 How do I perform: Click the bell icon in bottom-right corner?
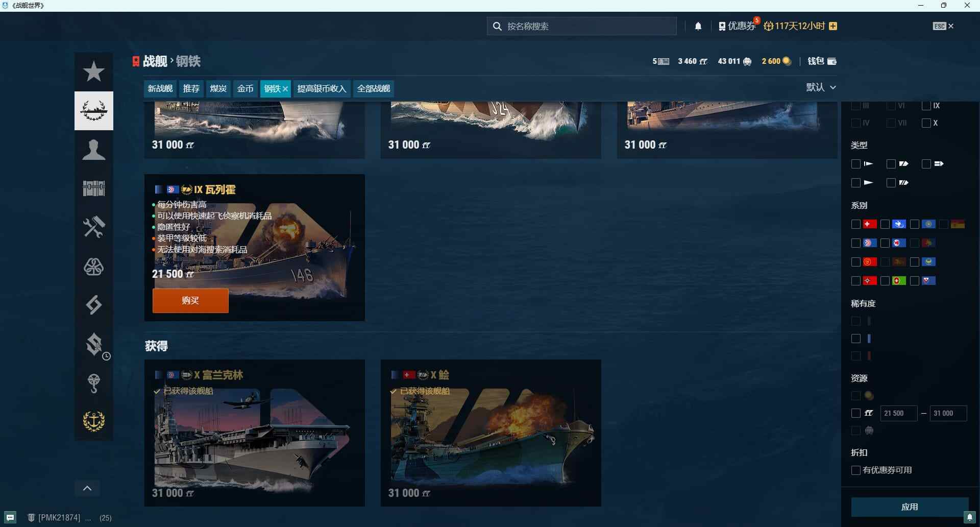pos(970,517)
